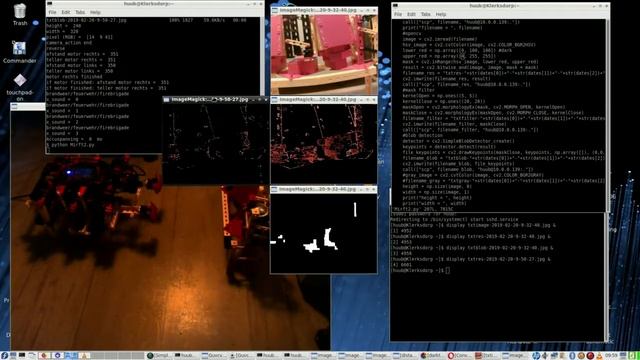Click the 'camera_action end' output line
The height and width of the screenshot is (360, 640).
coord(69,42)
